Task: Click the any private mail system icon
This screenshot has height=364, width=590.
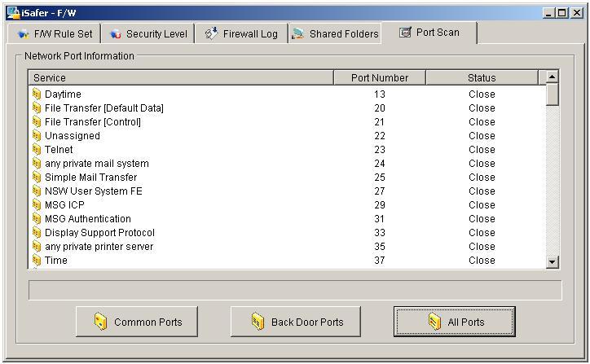Action: pos(37,163)
